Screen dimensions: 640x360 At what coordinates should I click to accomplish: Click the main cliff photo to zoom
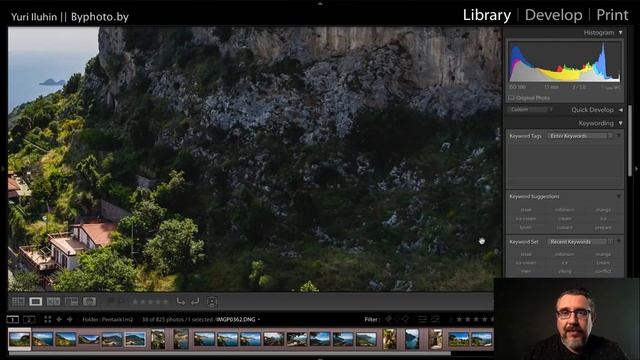[255, 159]
